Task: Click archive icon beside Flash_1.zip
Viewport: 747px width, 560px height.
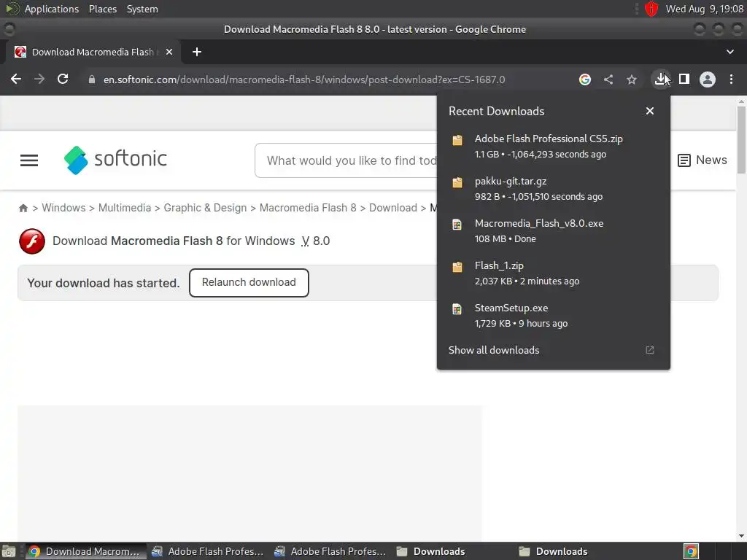Action: point(457,267)
